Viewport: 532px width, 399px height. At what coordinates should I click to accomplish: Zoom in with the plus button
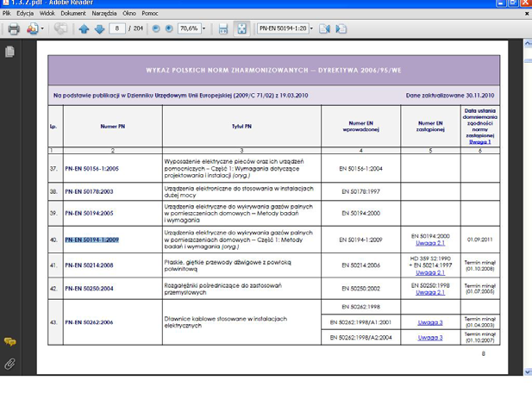pos(169,28)
